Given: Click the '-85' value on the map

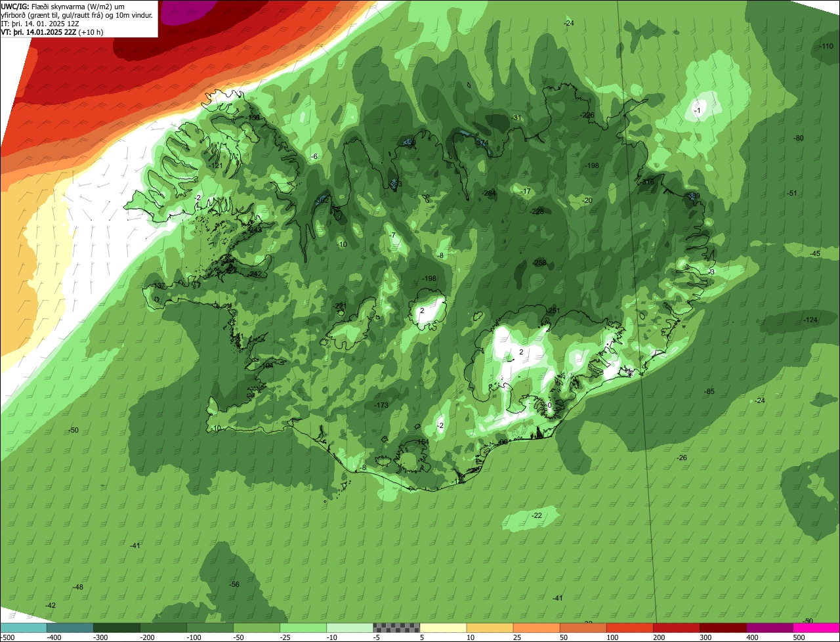Looking at the screenshot, I should coord(709,392).
